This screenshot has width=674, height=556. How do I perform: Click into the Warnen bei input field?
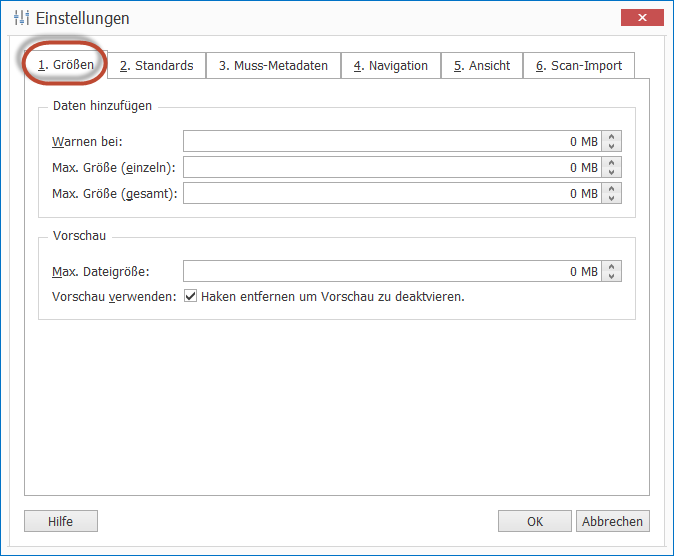(x=390, y=142)
